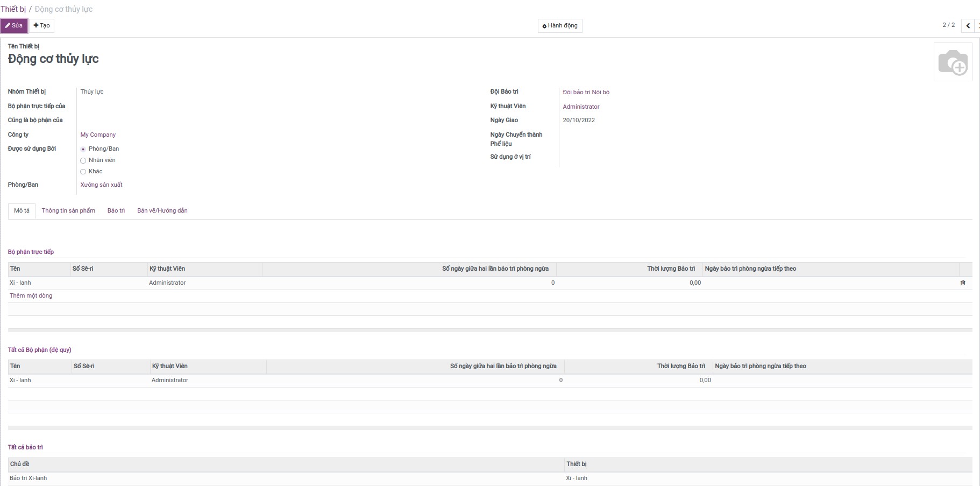Select the Phòng/Ban radio option
This screenshot has height=486, width=980.
click(x=83, y=149)
